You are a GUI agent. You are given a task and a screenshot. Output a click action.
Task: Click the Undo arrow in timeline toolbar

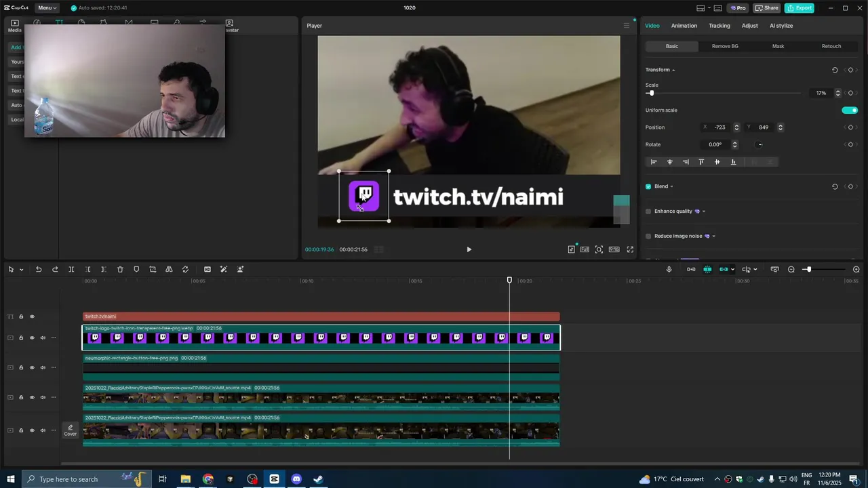coord(39,269)
